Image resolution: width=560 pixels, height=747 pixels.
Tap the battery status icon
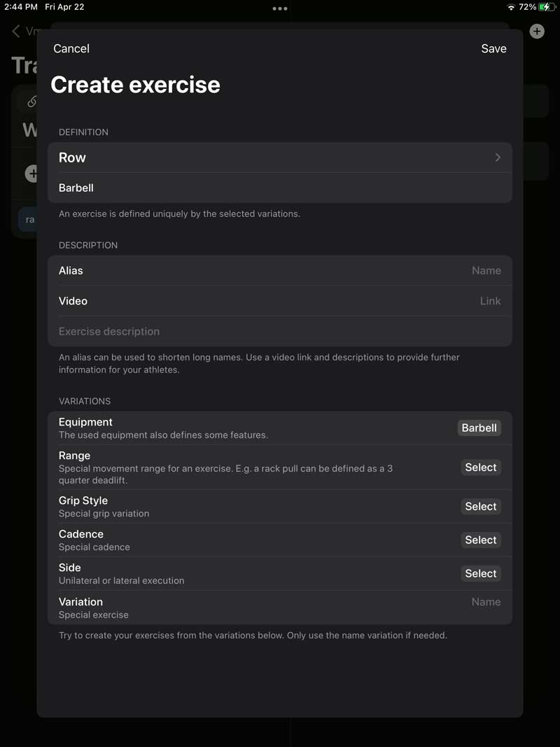coord(547,7)
